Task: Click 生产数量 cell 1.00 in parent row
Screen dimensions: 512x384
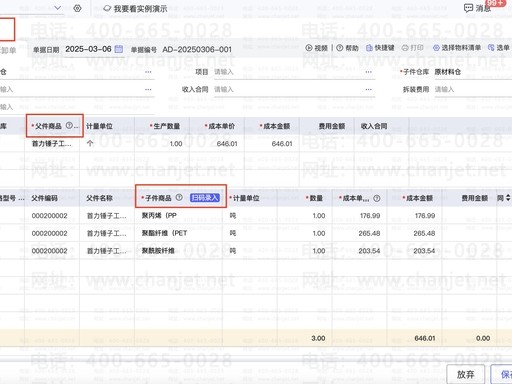Action: click(176, 144)
